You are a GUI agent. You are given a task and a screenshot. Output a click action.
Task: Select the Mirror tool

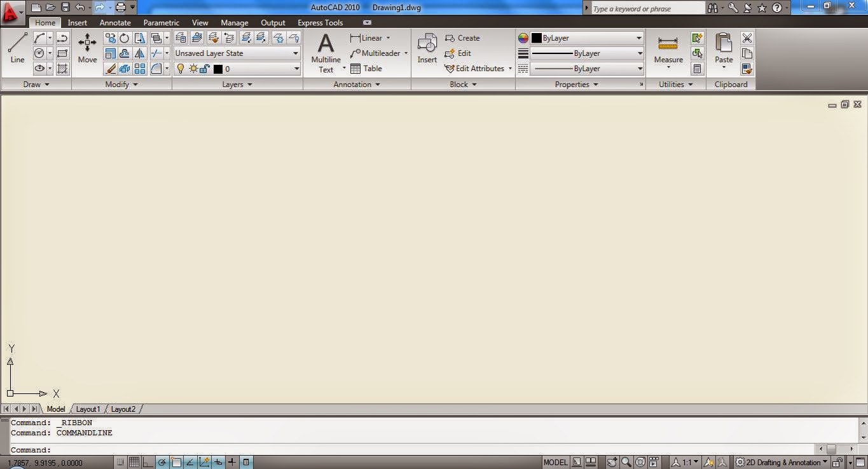[x=140, y=53]
